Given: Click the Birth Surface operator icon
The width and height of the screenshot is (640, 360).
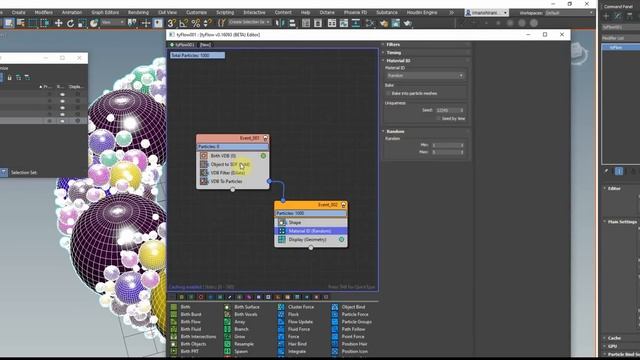Looking at the screenshot, I should (227, 307).
